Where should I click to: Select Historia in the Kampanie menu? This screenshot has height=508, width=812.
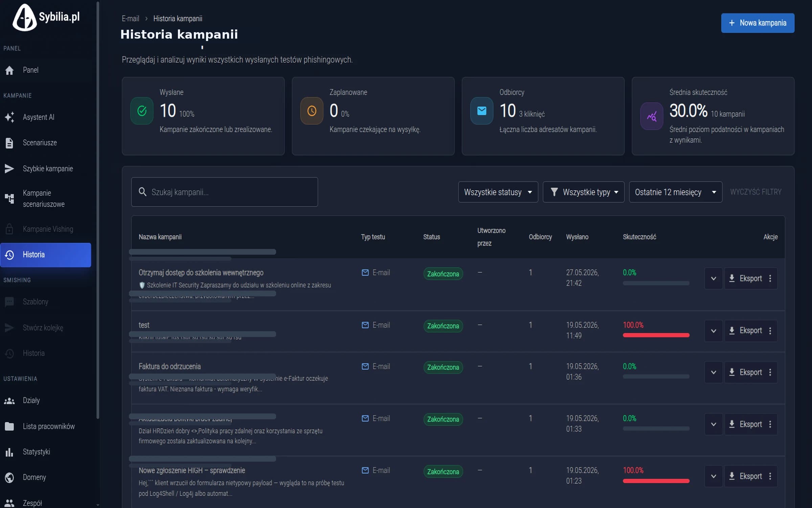tap(46, 255)
